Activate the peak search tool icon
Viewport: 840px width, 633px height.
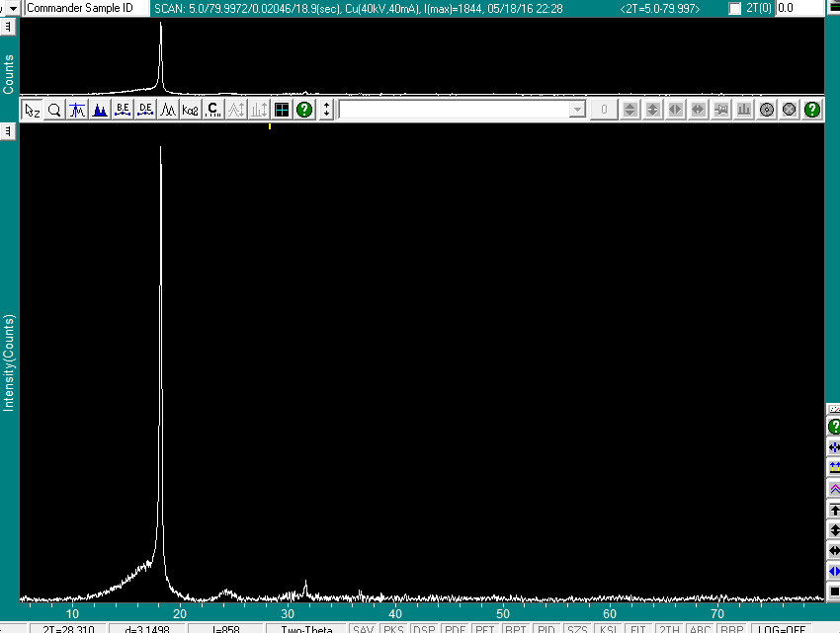click(77, 110)
